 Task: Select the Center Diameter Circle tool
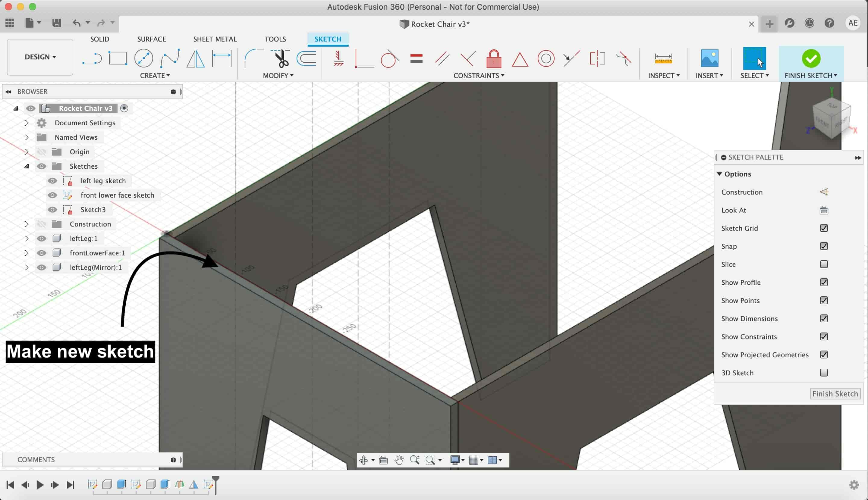[x=144, y=58]
